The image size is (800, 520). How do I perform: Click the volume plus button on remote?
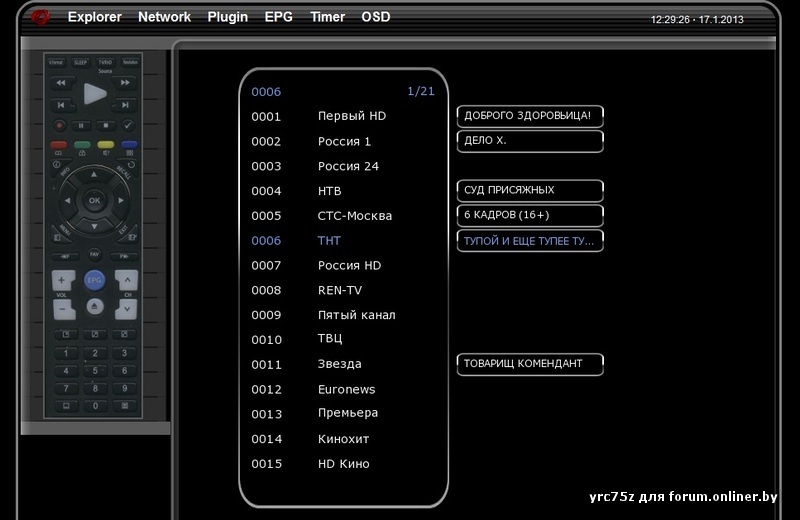[63, 280]
